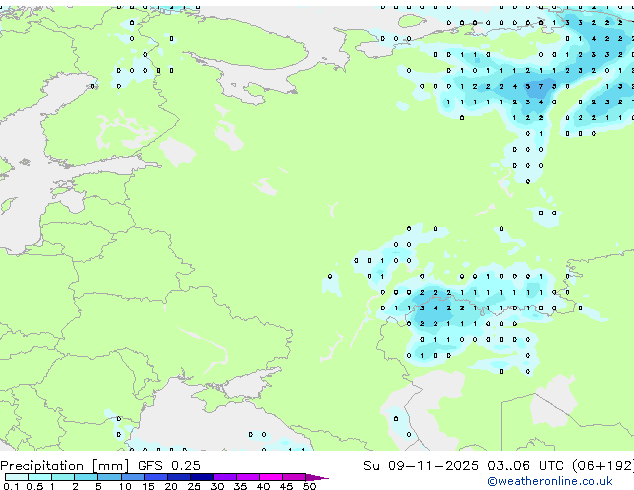Click the 35–40 mm legend swatch
This screenshot has height=490, width=634.
(248, 477)
